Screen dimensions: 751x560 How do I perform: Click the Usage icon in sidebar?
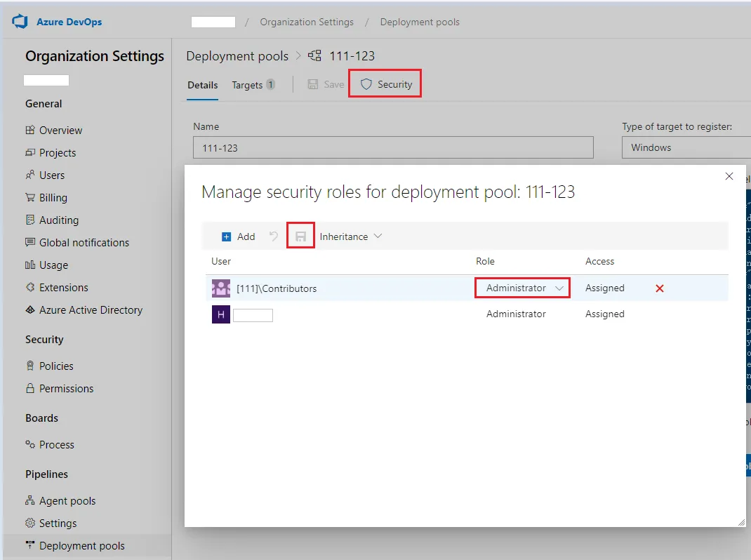click(x=30, y=265)
